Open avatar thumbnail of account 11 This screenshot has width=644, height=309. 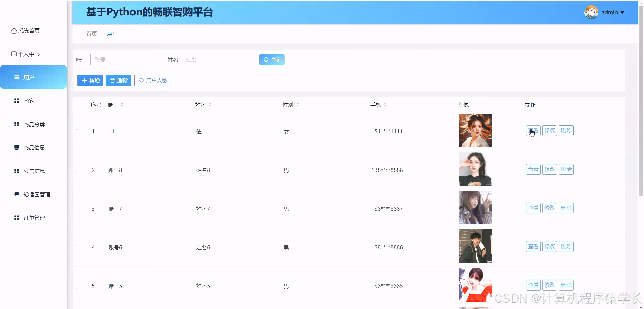[476, 130]
